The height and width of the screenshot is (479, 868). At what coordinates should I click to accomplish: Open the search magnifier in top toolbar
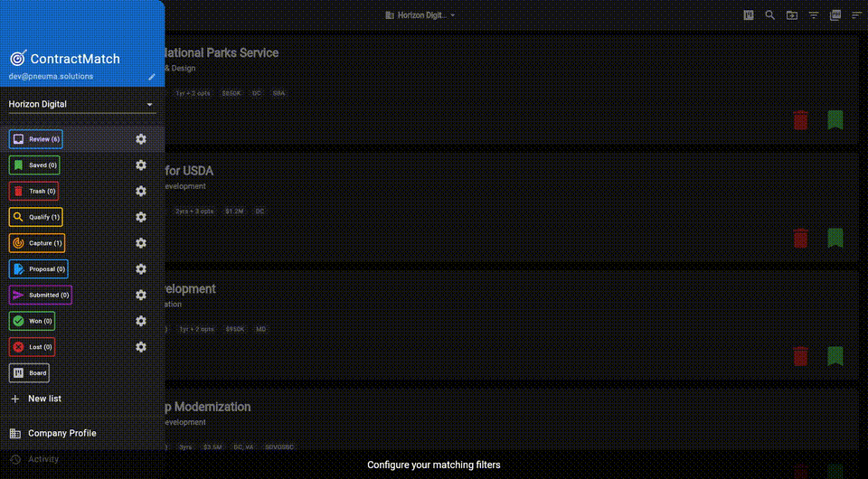(770, 15)
